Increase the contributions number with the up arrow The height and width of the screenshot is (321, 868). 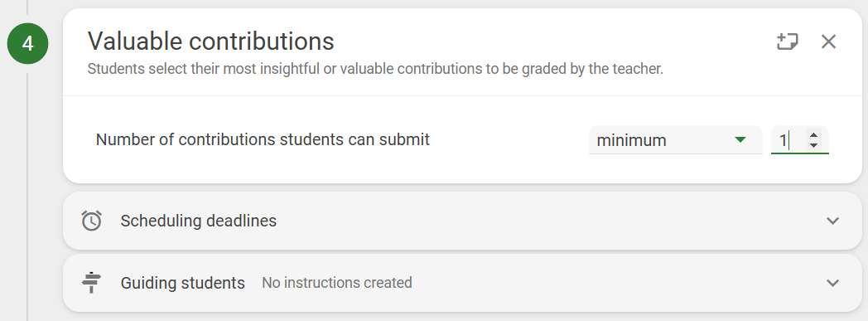point(813,134)
